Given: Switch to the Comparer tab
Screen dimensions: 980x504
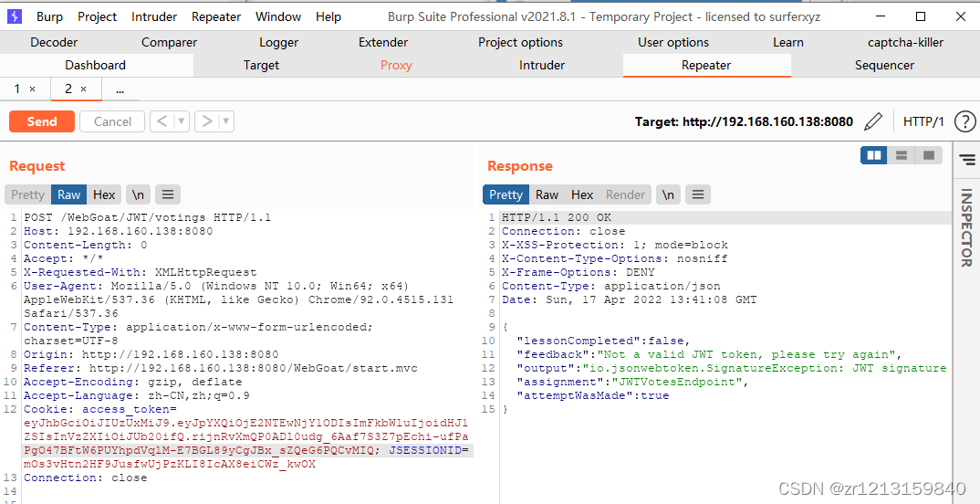Looking at the screenshot, I should pos(169,43).
